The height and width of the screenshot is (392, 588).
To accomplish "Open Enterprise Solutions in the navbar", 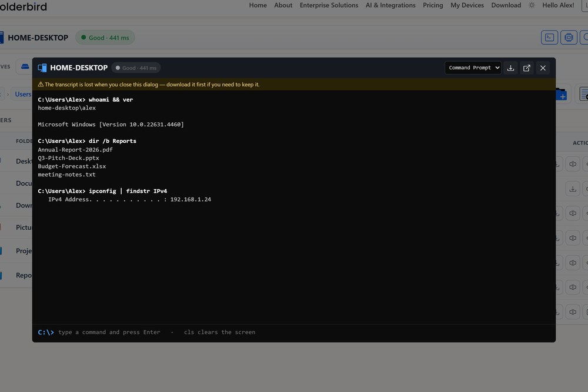I will (329, 5).
